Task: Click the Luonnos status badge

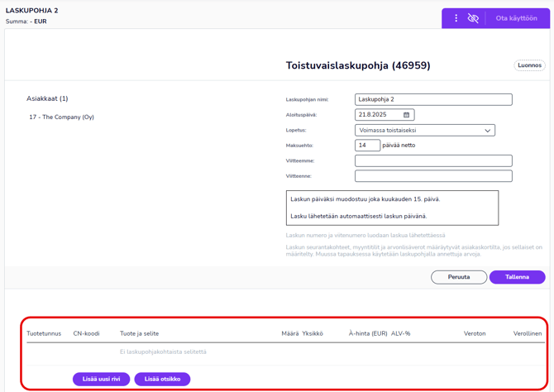Action: [529, 65]
